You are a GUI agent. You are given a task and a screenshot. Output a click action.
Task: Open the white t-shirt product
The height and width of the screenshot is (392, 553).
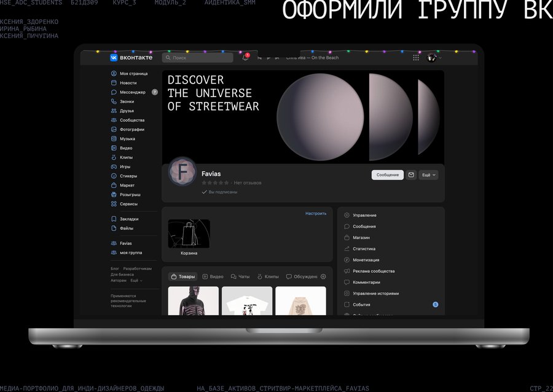[x=247, y=300]
